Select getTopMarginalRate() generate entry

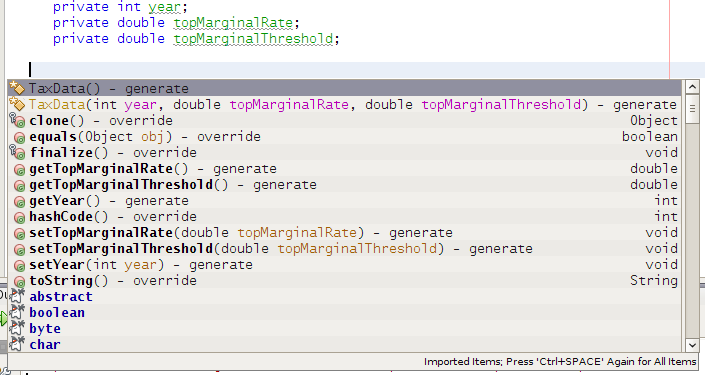click(344, 169)
